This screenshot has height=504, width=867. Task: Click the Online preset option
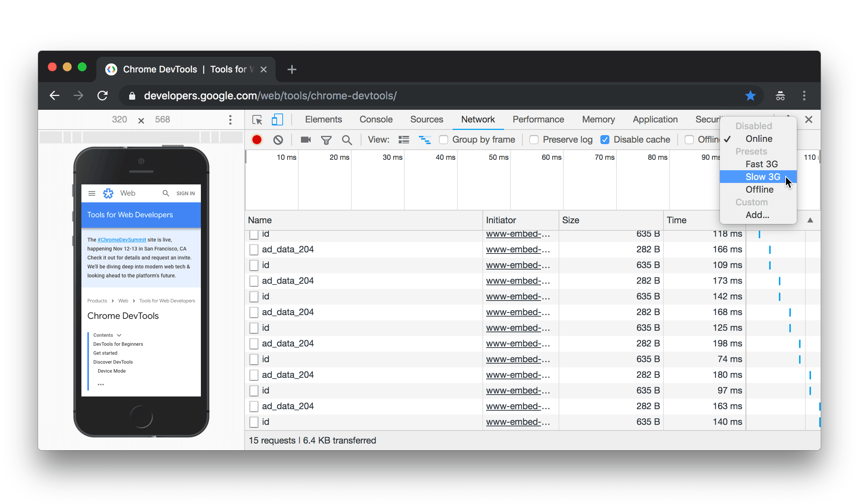pos(758,139)
